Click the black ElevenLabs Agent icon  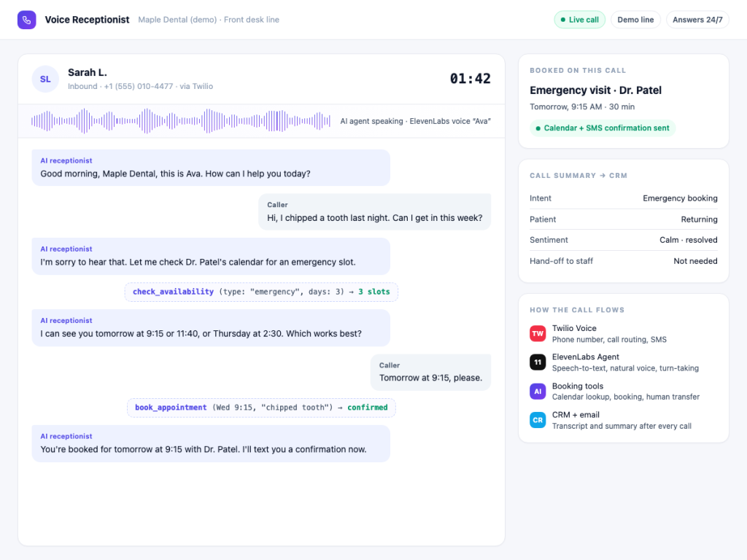click(x=538, y=362)
